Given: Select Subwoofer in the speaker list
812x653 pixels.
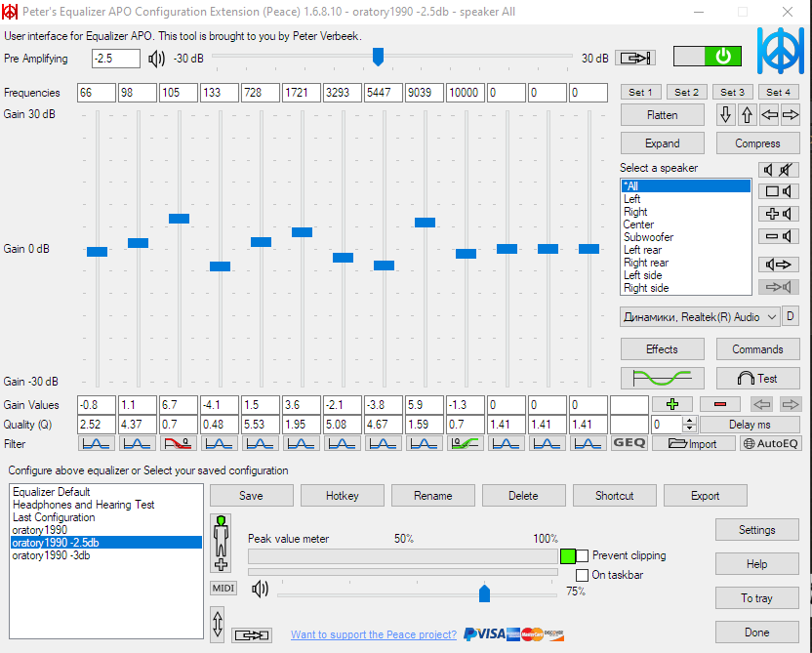Looking at the screenshot, I should (686, 237).
